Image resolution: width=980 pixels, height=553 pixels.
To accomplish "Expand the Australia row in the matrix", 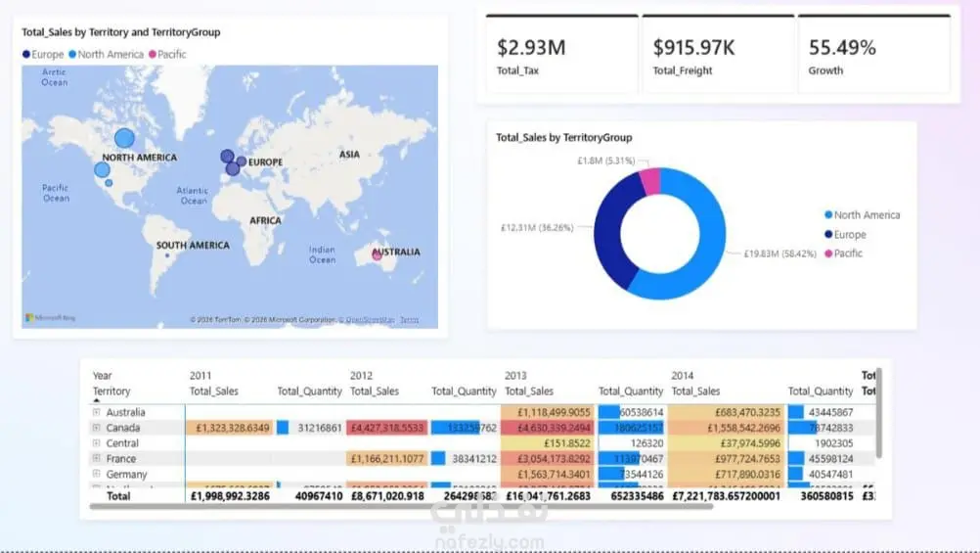I will 96,412.
